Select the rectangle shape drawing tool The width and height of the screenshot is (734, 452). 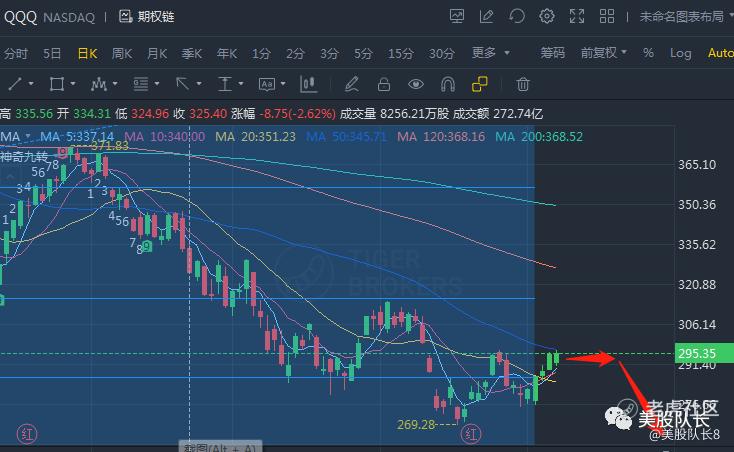pyautogui.click(x=57, y=84)
